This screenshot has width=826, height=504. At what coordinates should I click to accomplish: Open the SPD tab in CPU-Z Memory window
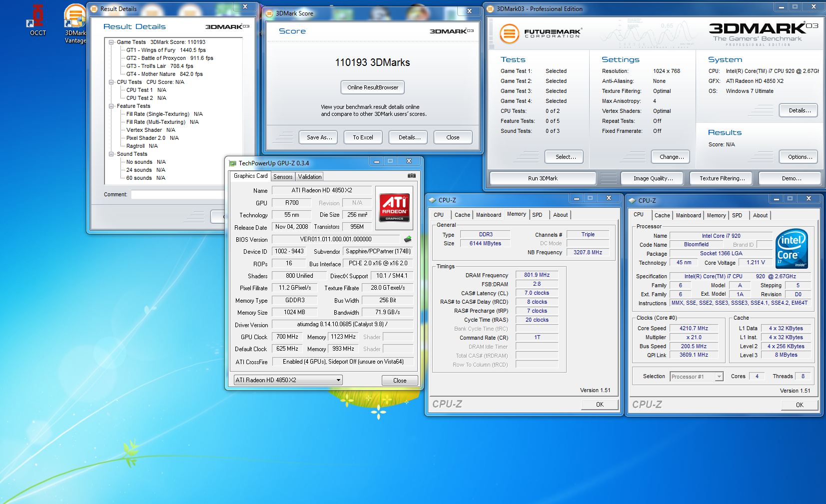537,215
